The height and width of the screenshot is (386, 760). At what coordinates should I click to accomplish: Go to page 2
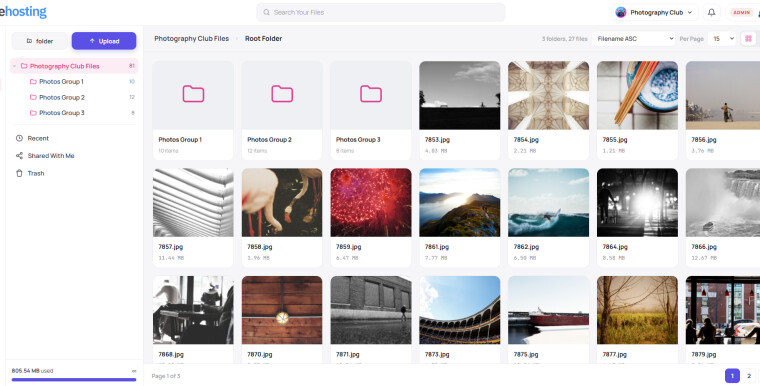[749, 376]
